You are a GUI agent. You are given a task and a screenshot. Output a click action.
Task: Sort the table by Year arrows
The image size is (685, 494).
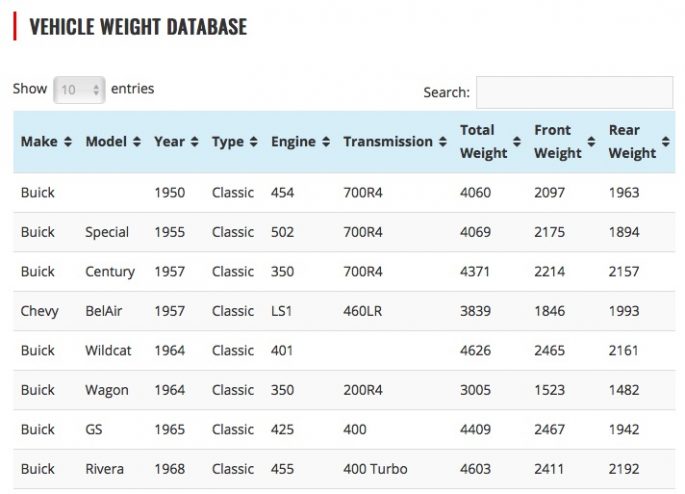point(195,142)
